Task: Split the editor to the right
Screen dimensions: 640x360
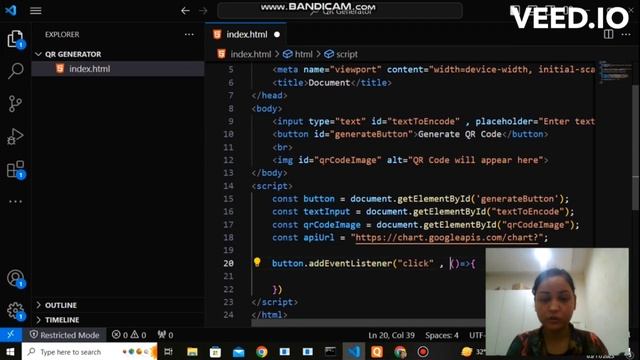Action: tap(609, 34)
